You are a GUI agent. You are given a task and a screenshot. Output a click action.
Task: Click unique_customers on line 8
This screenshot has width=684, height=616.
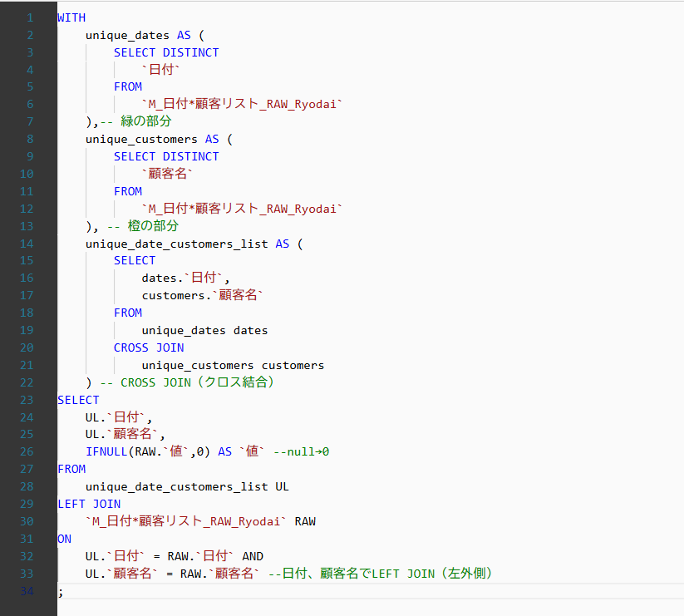coord(141,139)
